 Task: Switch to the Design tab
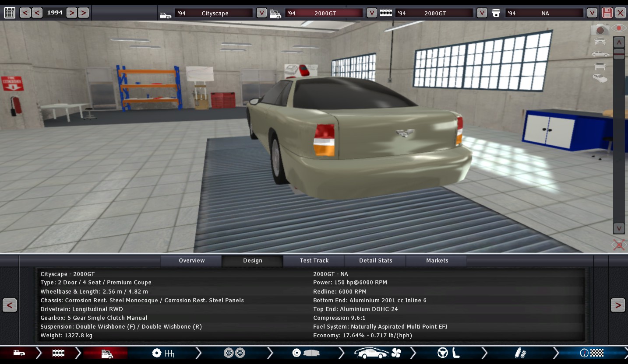253,261
